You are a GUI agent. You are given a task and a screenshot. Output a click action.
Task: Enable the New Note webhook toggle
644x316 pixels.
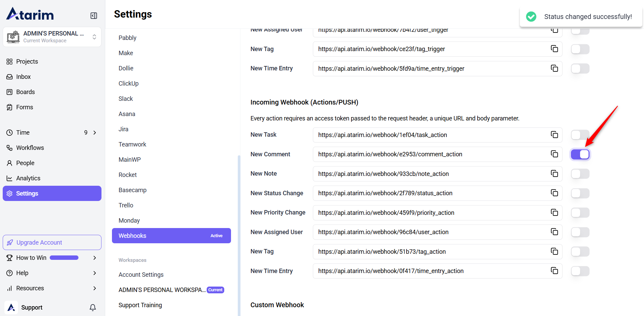click(x=580, y=174)
